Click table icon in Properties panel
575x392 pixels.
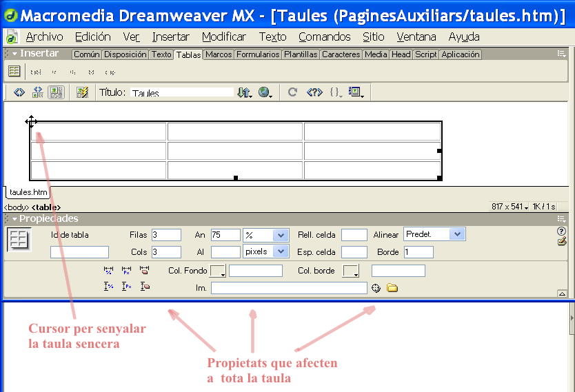pos(19,239)
